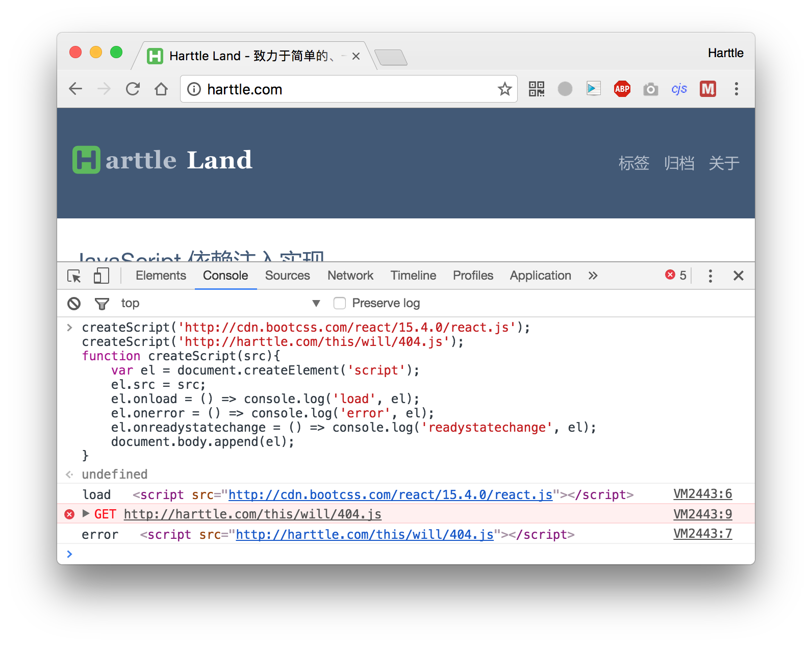
Task: Open the top execution context dropdown
Action: (220, 303)
